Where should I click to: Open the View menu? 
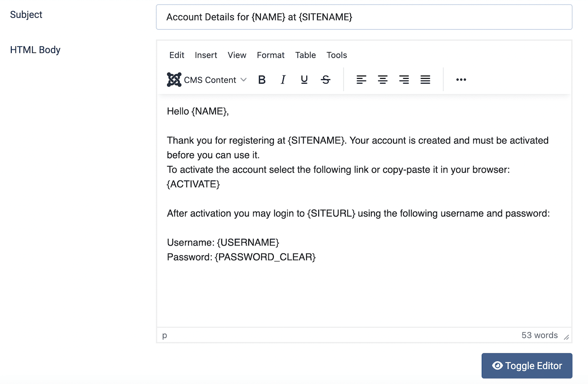[236, 55]
